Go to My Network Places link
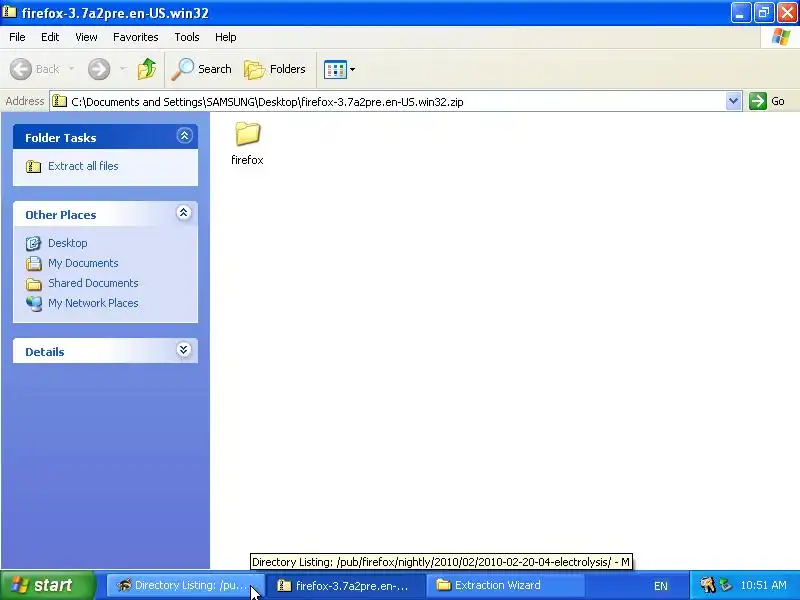Viewport: 800px width, 600px height. pos(93,303)
